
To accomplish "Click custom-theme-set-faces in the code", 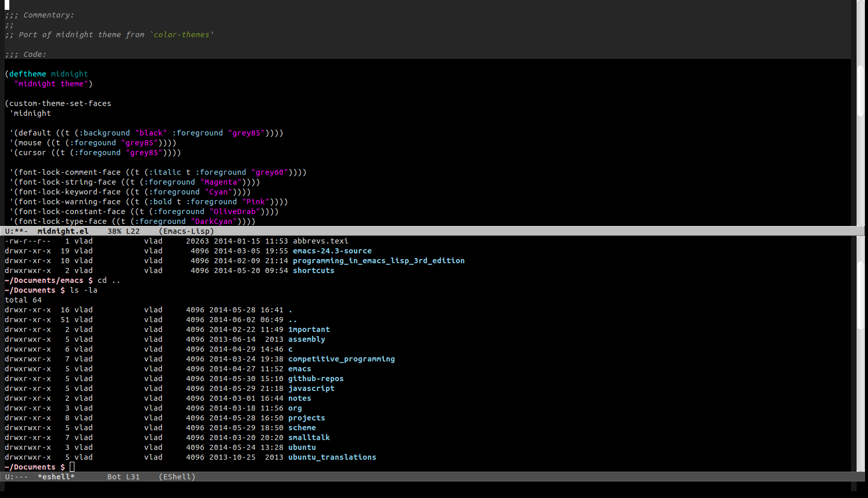I will pos(60,103).
